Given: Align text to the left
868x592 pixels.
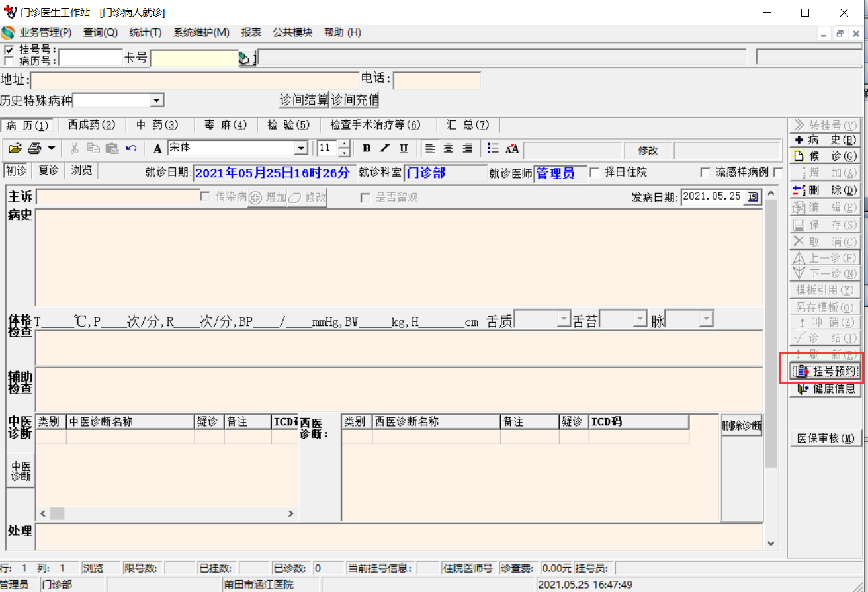Looking at the screenshot, I should click(430, 148).
